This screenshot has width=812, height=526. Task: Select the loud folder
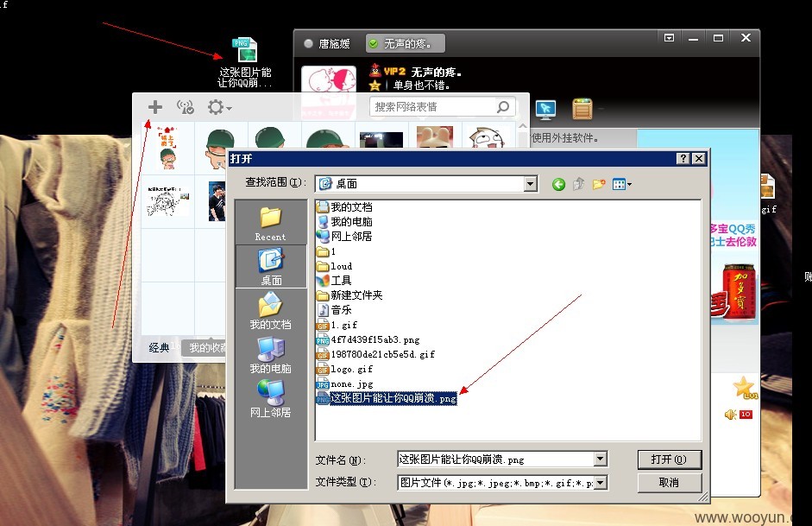tap(335, 266)
